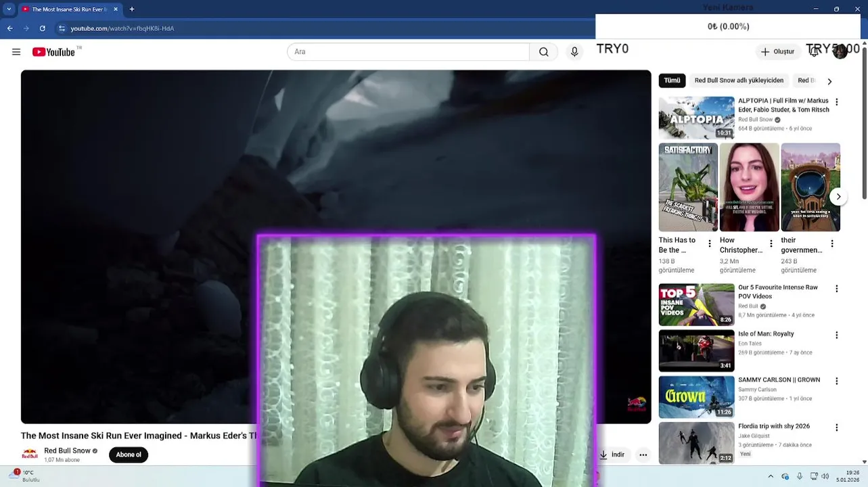
Task: Select the Red Bull Snow adlı yükleyiciden chip
Action: click(x=739, y=80)
